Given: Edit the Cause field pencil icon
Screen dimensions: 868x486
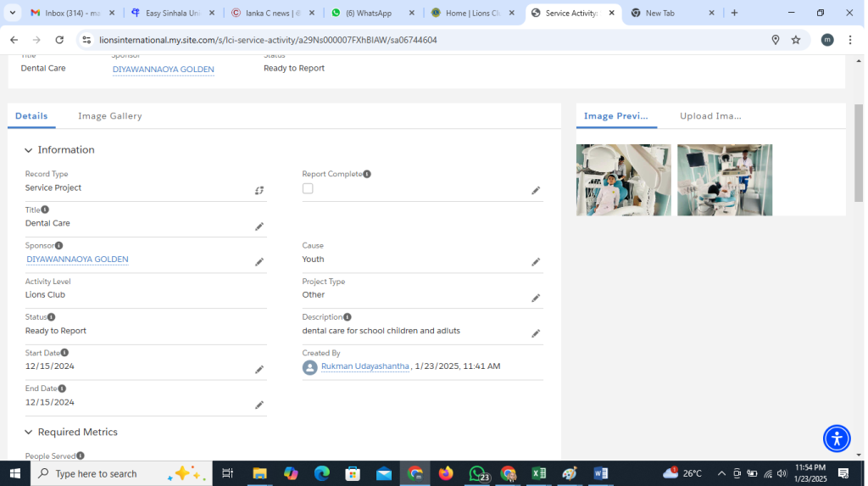Looking at the screenshot, I should [536, 262].
